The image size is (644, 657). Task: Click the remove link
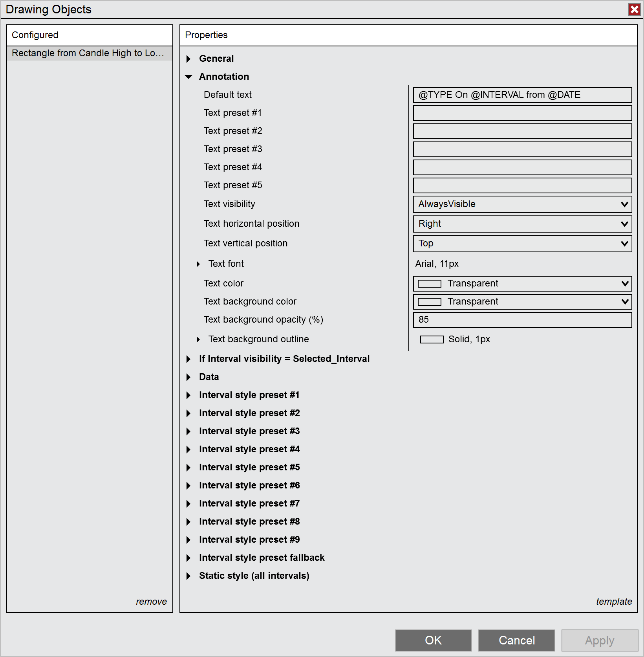point(151,602)
